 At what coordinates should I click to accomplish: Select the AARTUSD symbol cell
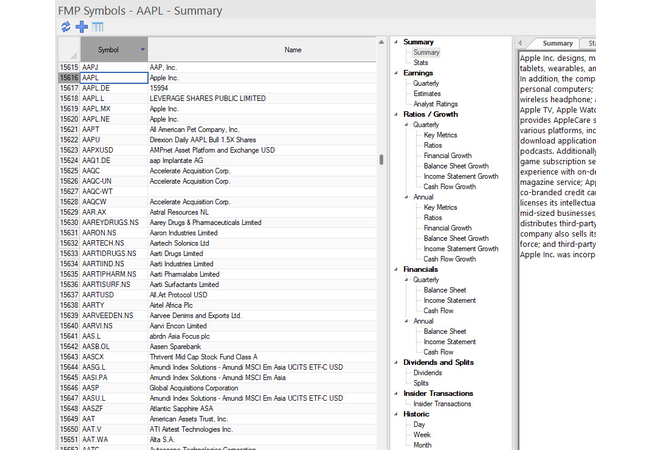[114, 295]
